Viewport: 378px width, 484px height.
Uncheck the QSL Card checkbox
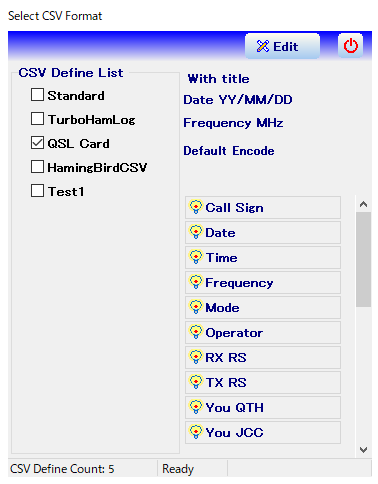[37, 143]
